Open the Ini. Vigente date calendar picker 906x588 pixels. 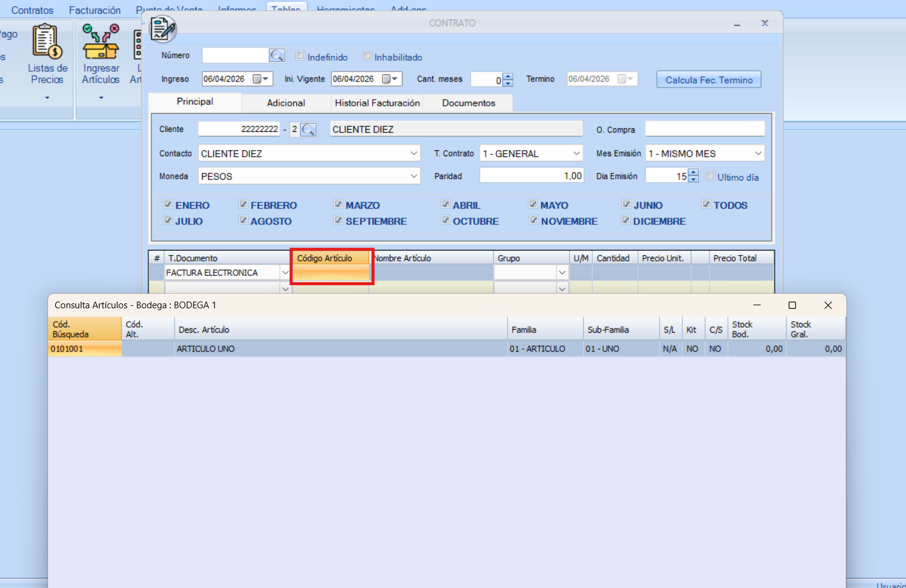point(390,79)
